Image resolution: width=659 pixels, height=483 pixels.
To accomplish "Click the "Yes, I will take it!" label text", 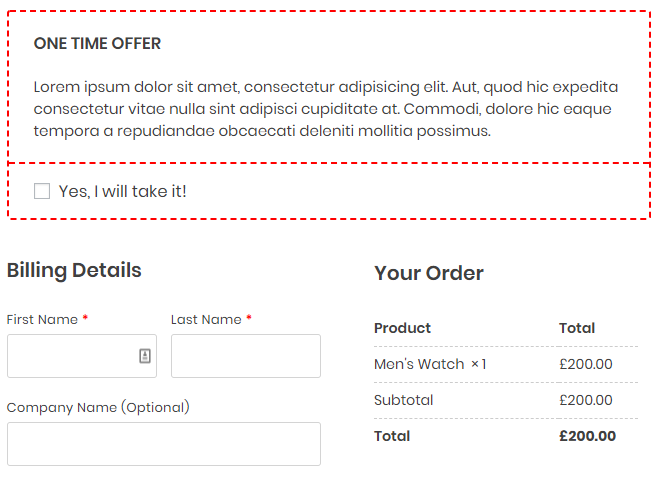I will [x=122, y=191].
